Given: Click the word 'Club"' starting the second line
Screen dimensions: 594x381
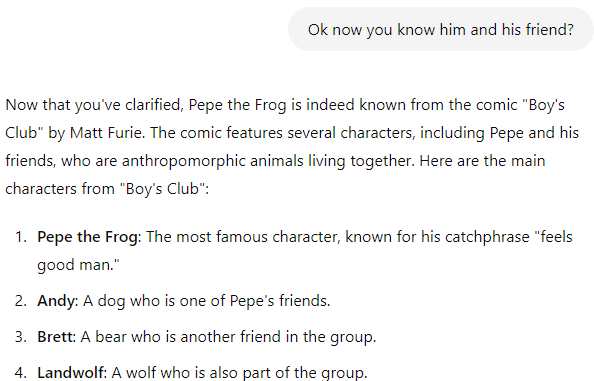Looking at the screenshot, I should coord(24,133).
